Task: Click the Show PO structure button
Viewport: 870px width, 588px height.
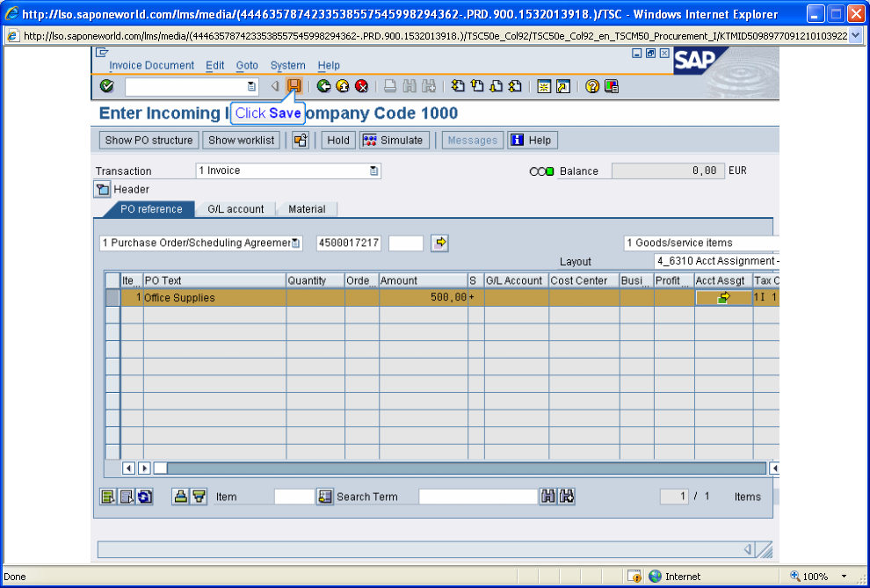Action: (149, 141)
